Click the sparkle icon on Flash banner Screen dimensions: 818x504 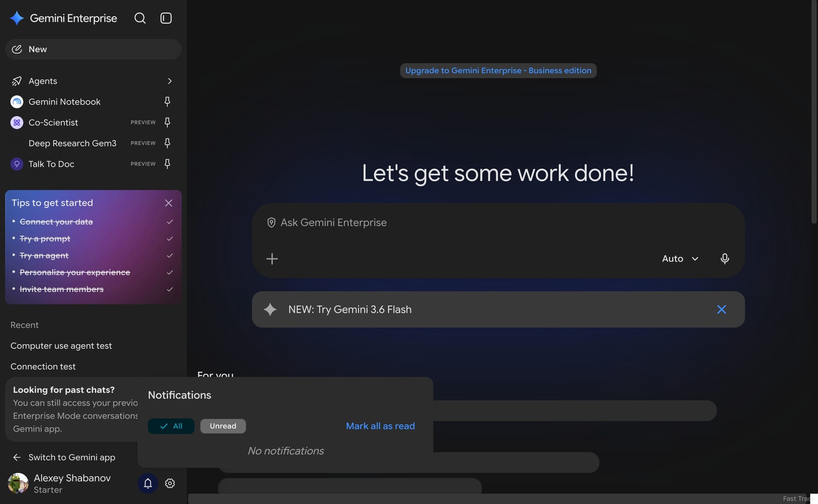click(x=270, y=309)
